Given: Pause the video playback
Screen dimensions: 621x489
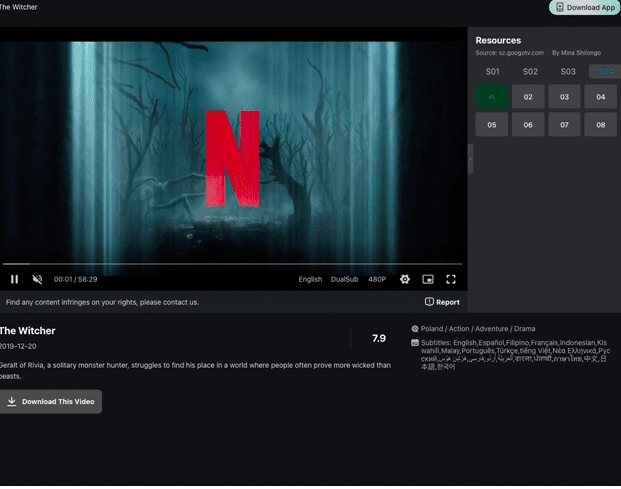Looking at the screenshot, I should click(14, 280).
